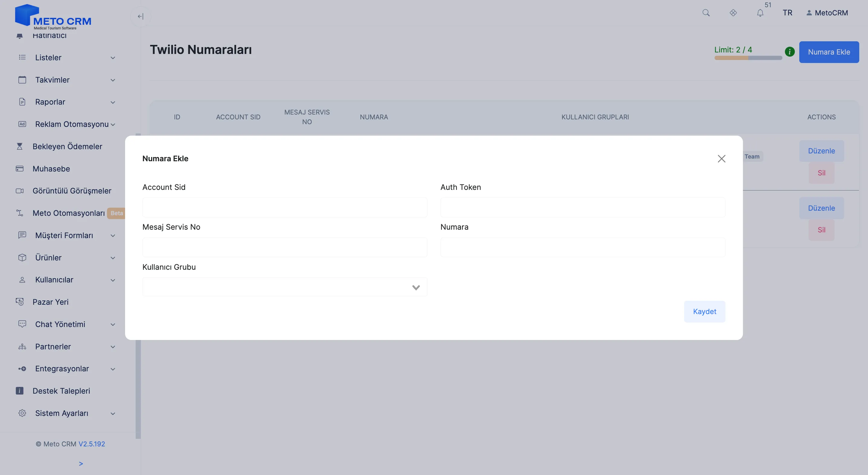Click Düzenle in the second table row
This screenshot has width=868, height=475.
click(x=822, y=208)
